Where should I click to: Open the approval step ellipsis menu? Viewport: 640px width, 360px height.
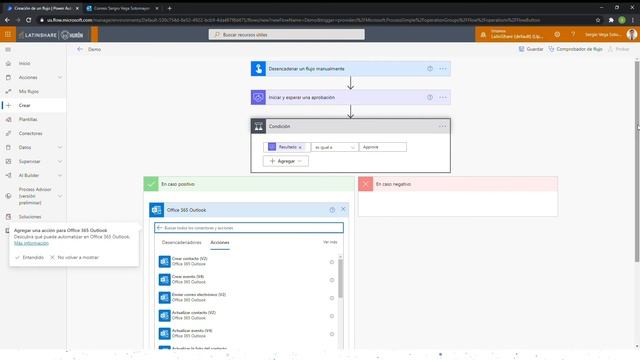[443, 98]
